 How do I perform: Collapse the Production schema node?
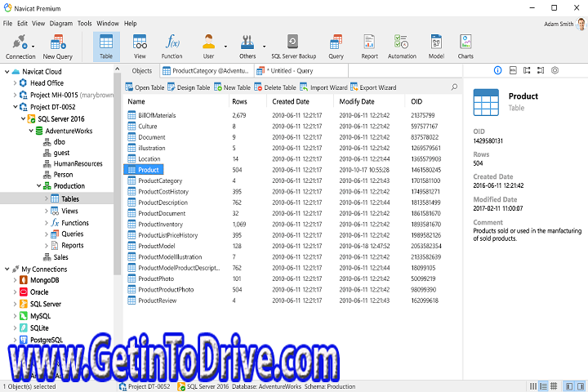(39, 185)
